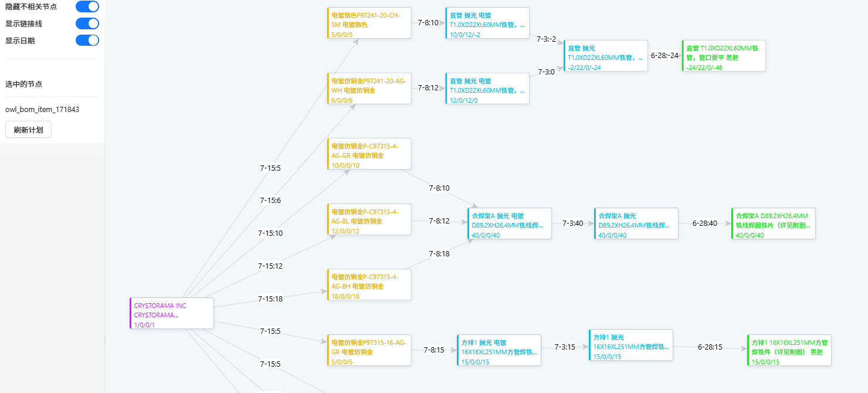Select the 合焊架A 抛光 电镀 node
Screen dimensions: 868x393
[510, 223]
